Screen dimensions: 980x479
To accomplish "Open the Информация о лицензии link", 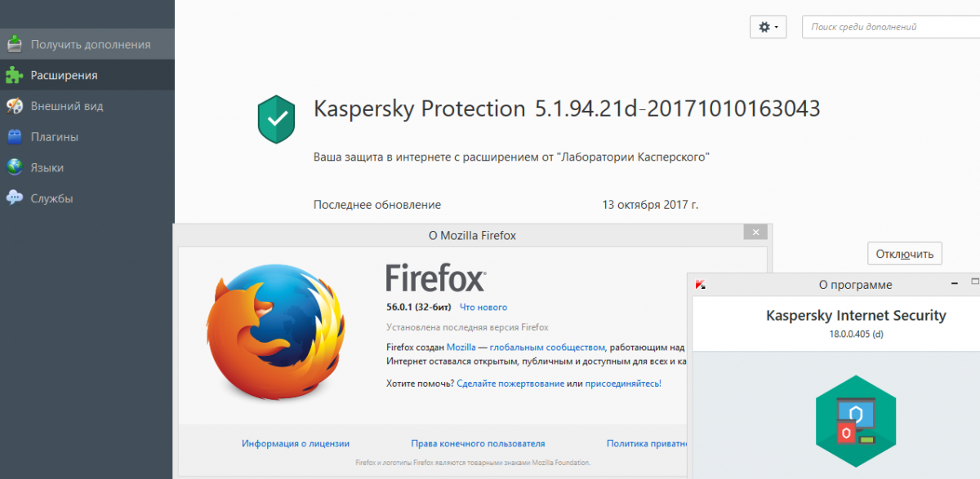I will point(295,443).
